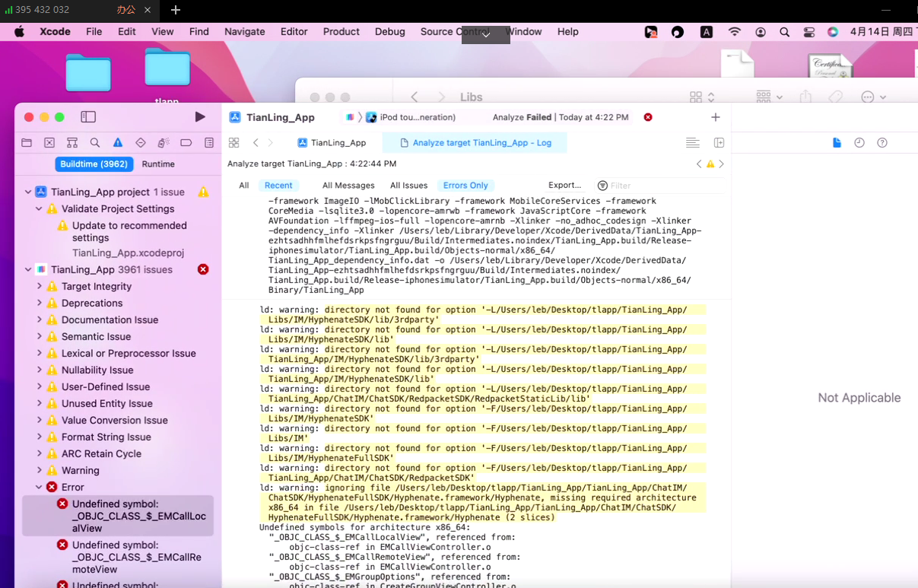Image resolution: width=918 pixels, height=588 pixels.
Task: Click the red error badge in activity bar
Action: (648, 117)
